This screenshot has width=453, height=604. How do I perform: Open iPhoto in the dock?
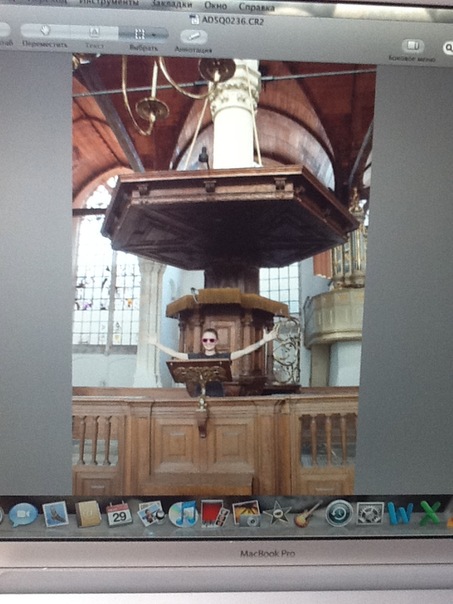(x=247, y=513)
